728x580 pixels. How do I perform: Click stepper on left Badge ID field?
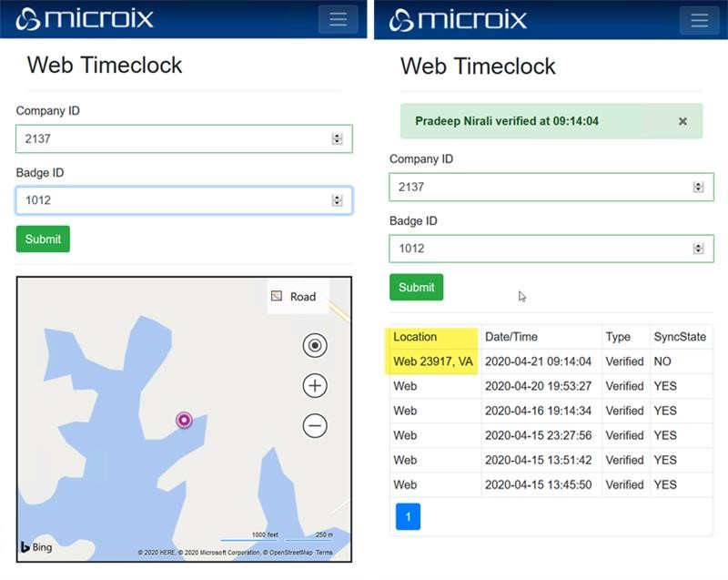(337, 201)
